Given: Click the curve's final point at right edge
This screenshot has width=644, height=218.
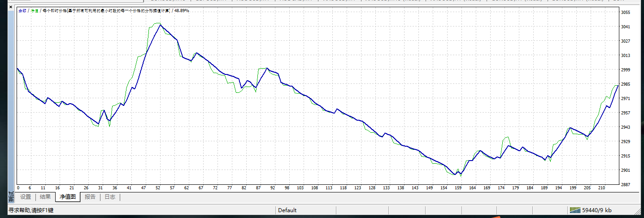Looking at the screenshot, I should pyautogui.click(x=618, y=85).
